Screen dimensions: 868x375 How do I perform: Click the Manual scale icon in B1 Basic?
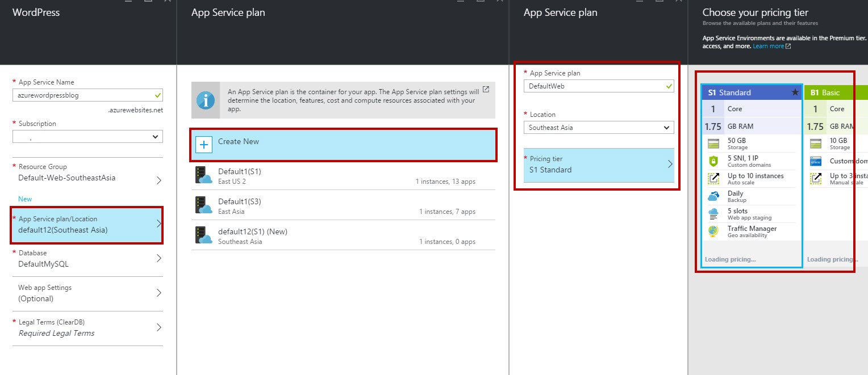pos(815,179)
